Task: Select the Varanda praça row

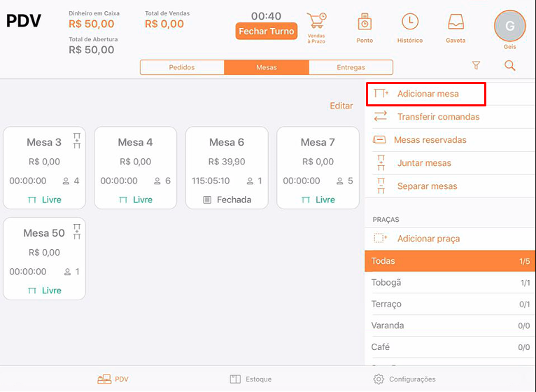Action: click(x=450, y=325)
